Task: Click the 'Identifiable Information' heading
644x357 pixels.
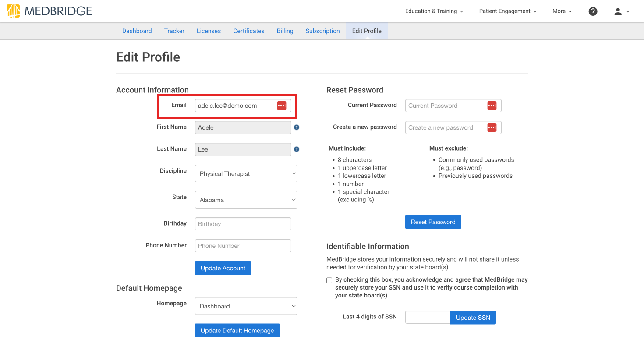Action: point(368,246)
